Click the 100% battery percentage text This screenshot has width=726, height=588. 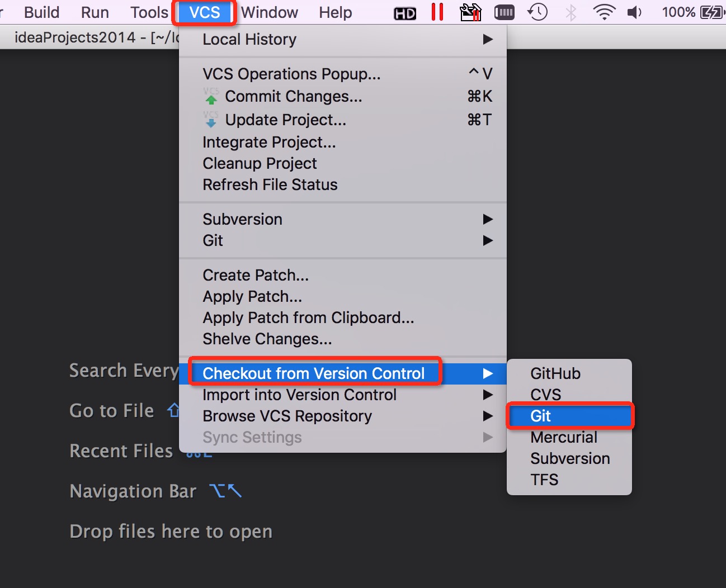678,12
